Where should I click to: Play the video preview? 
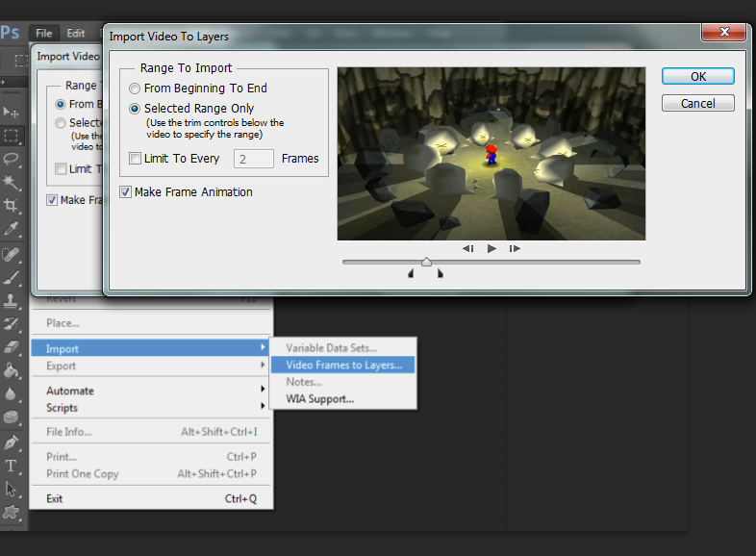click(x=491, y=248)
